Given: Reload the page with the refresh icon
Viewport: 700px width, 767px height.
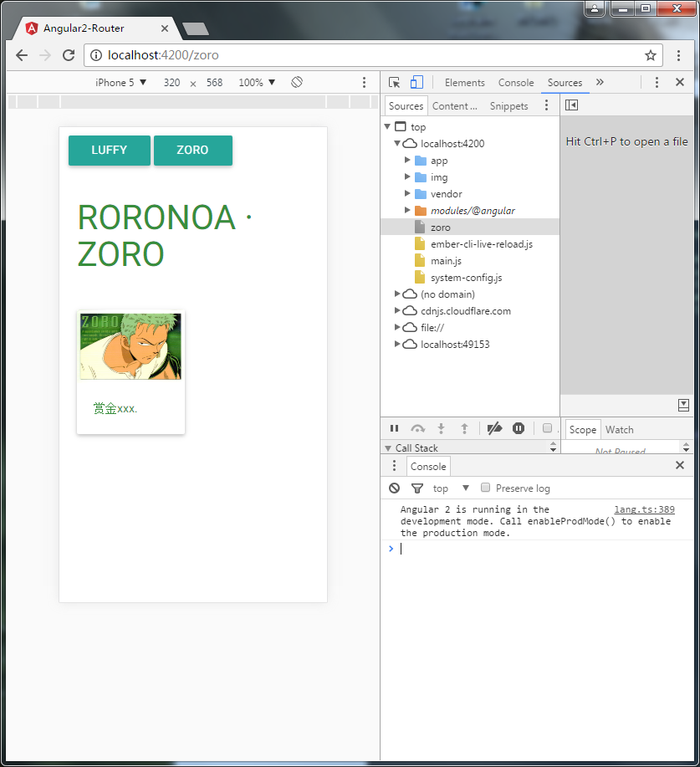Looking at the screenshot, I should tap(69, 55).
